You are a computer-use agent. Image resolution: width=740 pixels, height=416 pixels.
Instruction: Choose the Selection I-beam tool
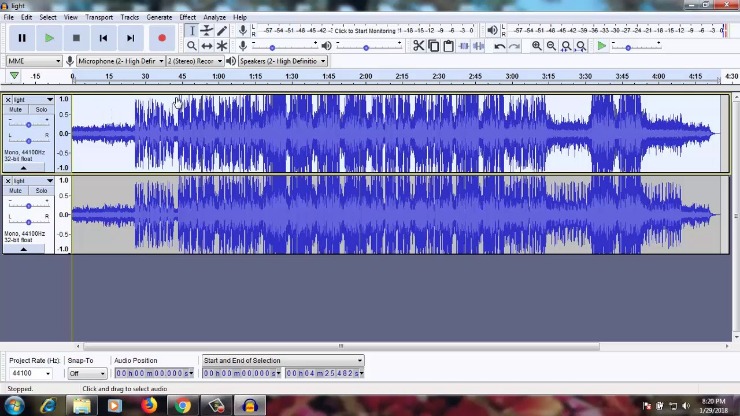pyautogui.click(x=192, y=31)
